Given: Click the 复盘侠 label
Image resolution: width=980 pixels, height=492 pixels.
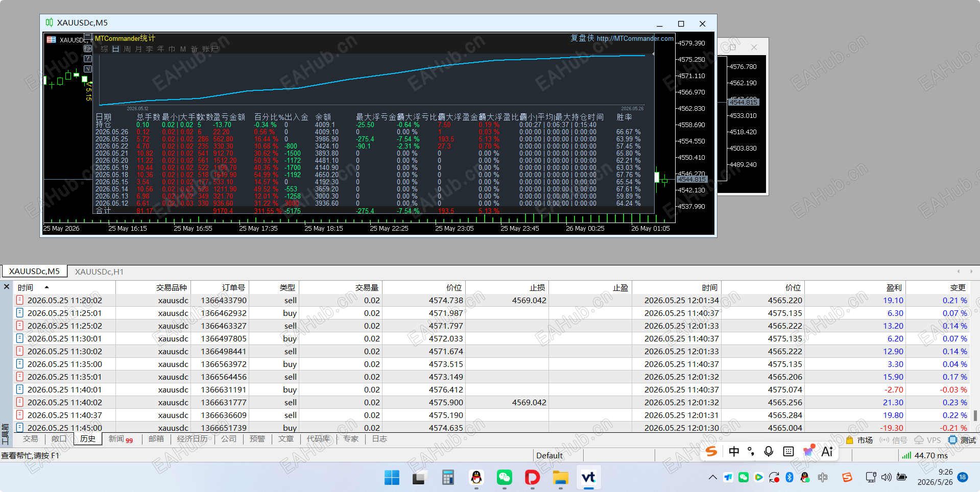Looking at the screenshot, I should click(x=582, y=38).
